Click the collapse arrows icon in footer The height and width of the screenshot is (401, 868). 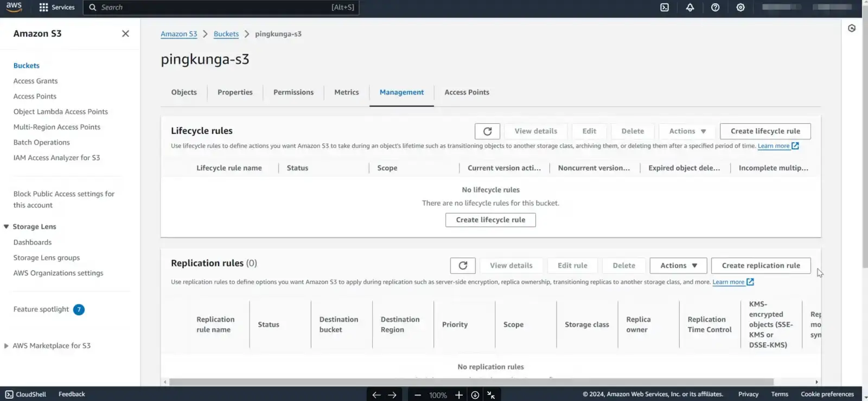coord(491,395)
